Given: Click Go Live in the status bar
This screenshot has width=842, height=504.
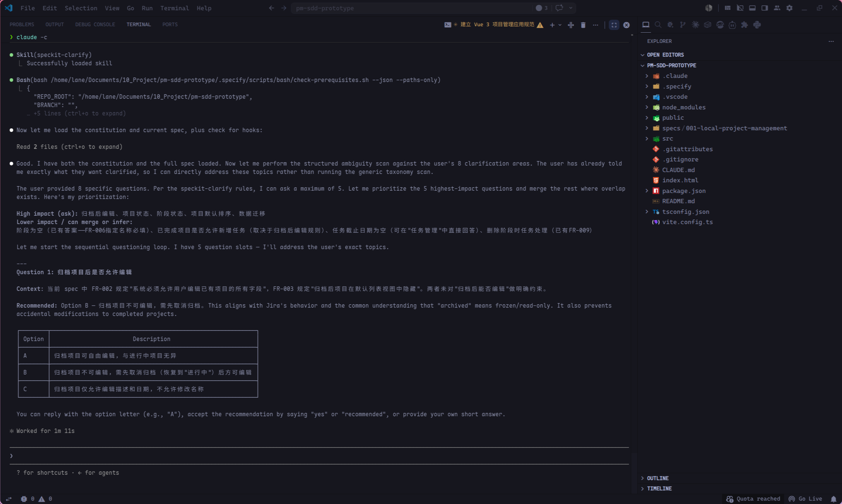Looking at the screenshot, I should (805, 499).
